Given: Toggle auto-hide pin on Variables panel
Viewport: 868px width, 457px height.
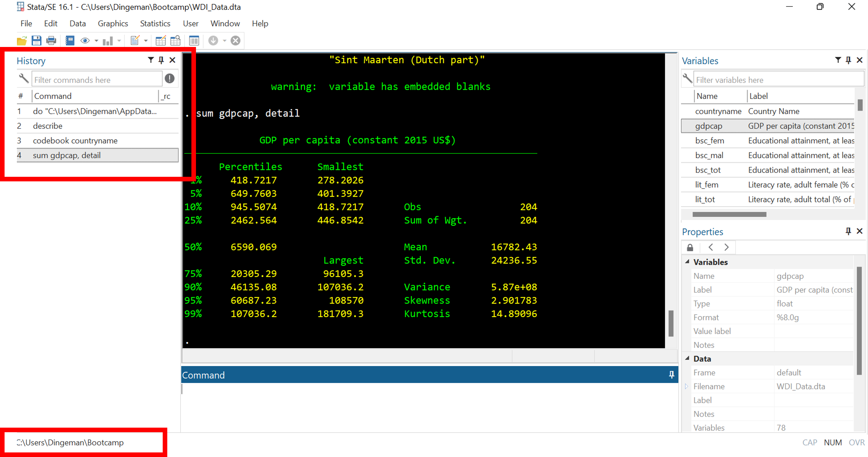Looking at the screenshot, I should click(848, 60).
